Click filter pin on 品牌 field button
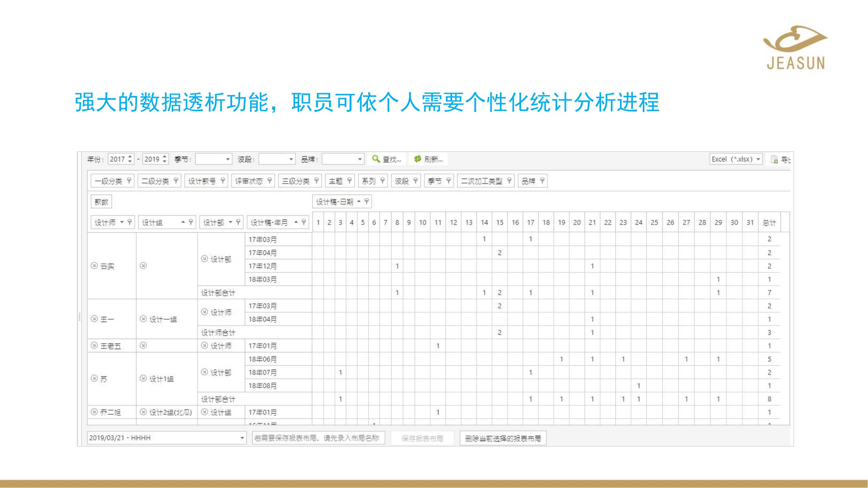 tap(542, 181)
